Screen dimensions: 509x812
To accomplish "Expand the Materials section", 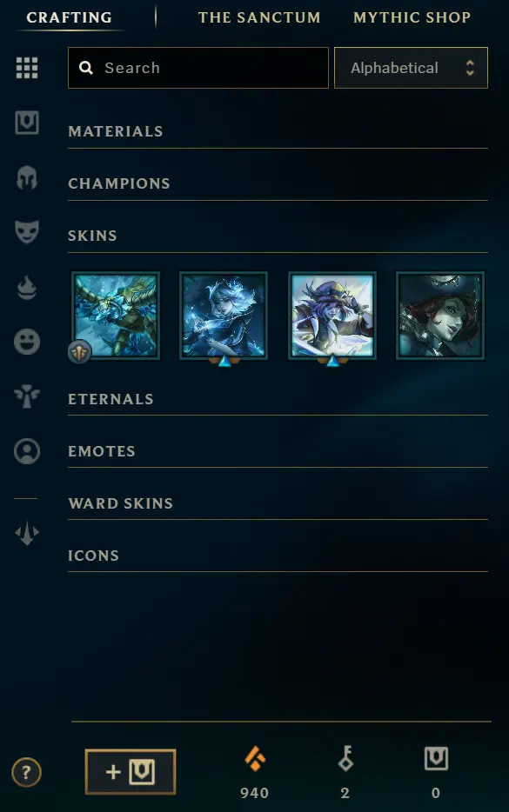I will 278,131.
